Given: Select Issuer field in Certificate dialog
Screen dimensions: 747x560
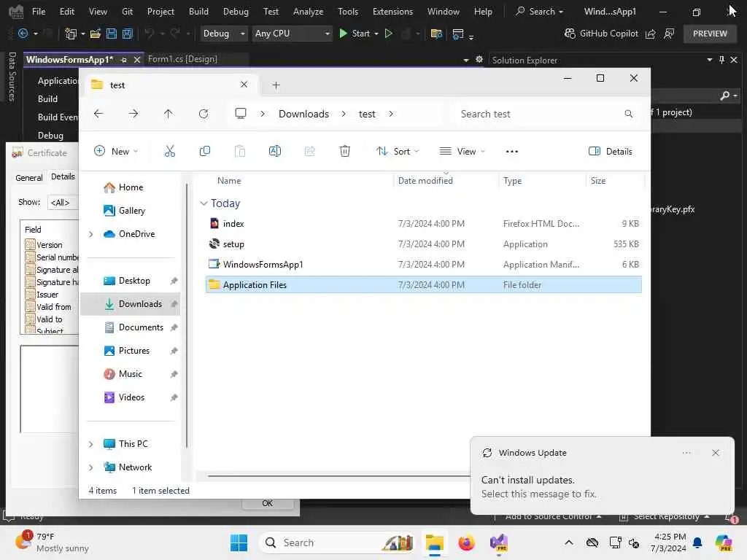Looking at the screenshot, I should point(47,295).
